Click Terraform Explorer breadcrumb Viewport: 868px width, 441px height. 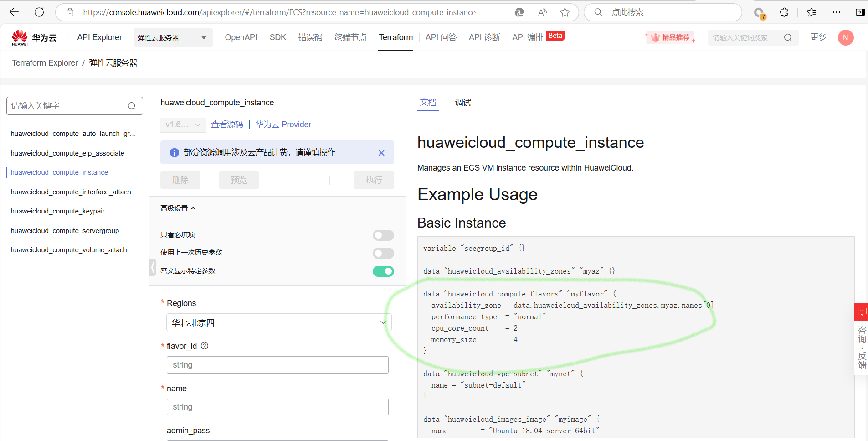(x=45, y=63)
